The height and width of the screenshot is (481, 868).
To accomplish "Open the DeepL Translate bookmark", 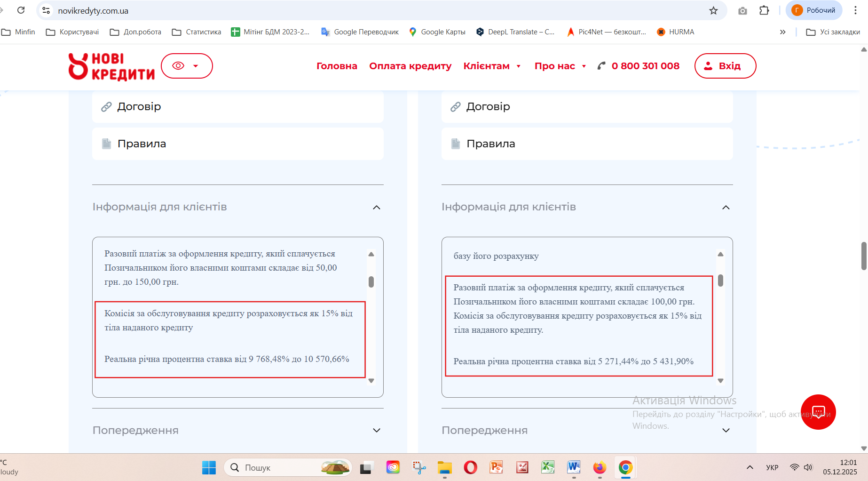I will (x=515, y=32).
